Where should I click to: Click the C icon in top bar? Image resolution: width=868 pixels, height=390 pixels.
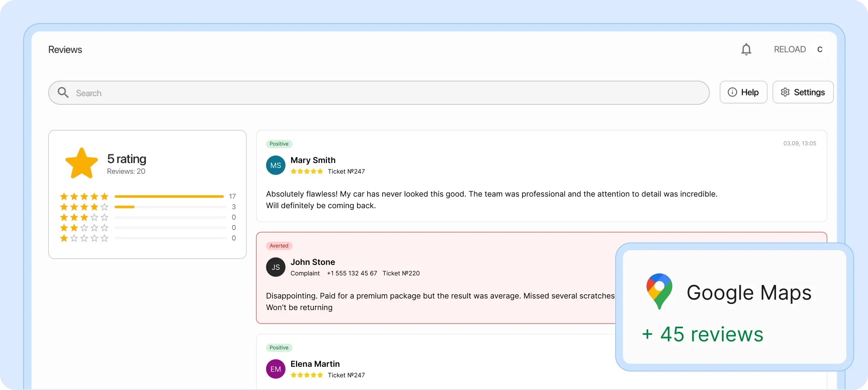click(820, 49)
